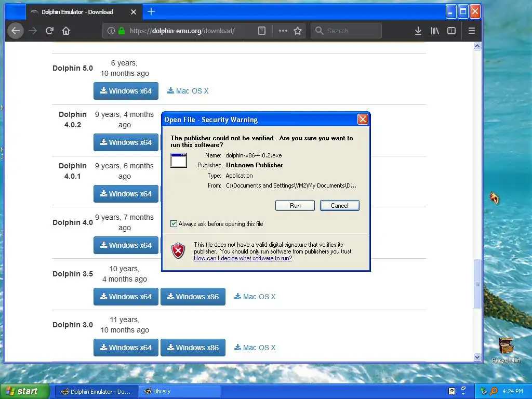Click the red shield warning icon
Viewport: 532px width, 399px height.
179,251
